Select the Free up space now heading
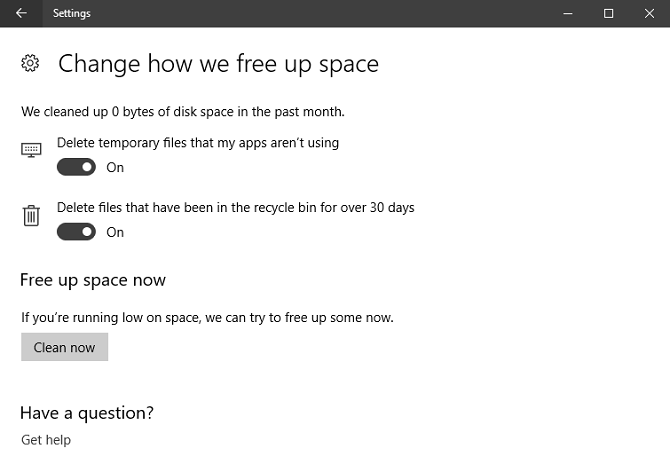Viewport: 670px width, 472px height. click(x=93, y=280)
